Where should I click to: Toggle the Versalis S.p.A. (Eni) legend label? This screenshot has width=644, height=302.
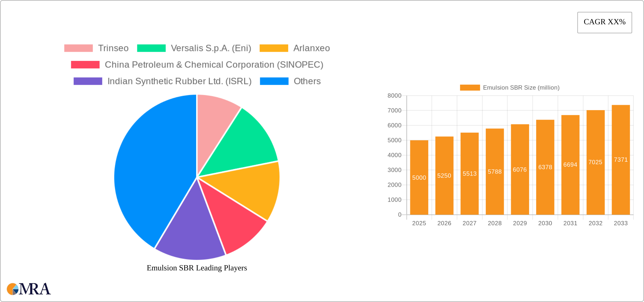tap(211, 48)
